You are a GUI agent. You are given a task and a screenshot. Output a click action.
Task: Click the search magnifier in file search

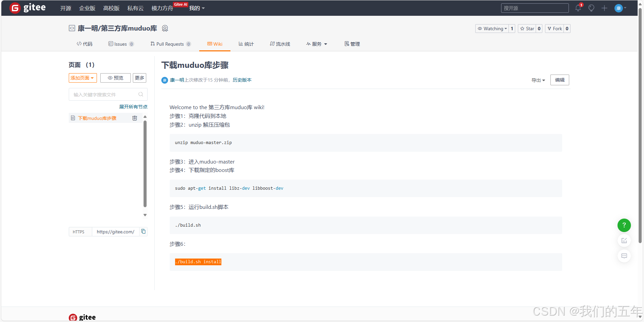point(141,94)
